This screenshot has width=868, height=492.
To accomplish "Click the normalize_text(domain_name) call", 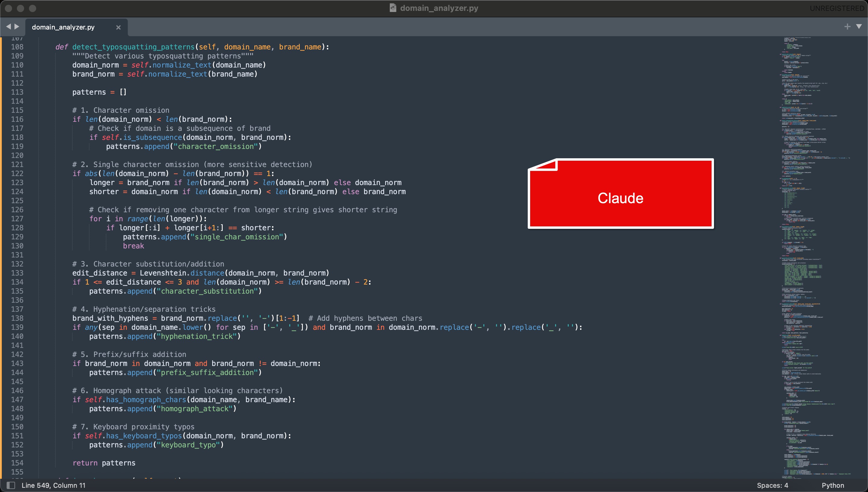I will [209, 65].
